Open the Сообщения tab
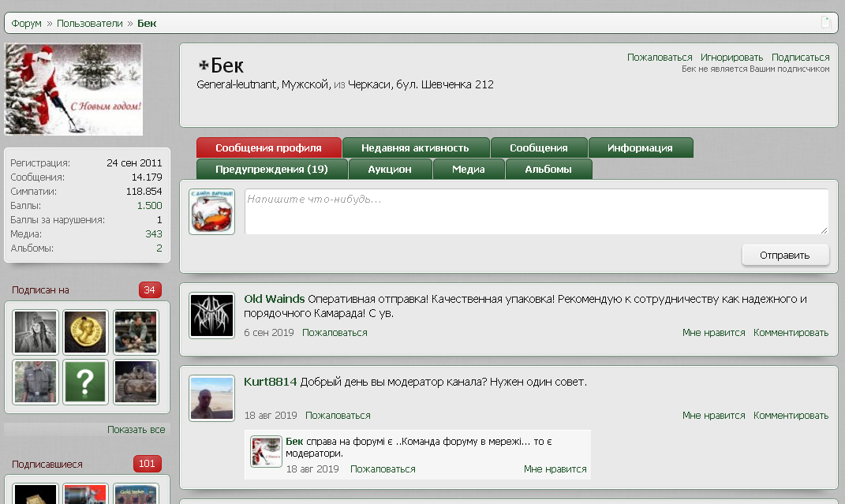The height and width of the screenshot is (504, 845). pyautogui.click(x=539, y=147)
